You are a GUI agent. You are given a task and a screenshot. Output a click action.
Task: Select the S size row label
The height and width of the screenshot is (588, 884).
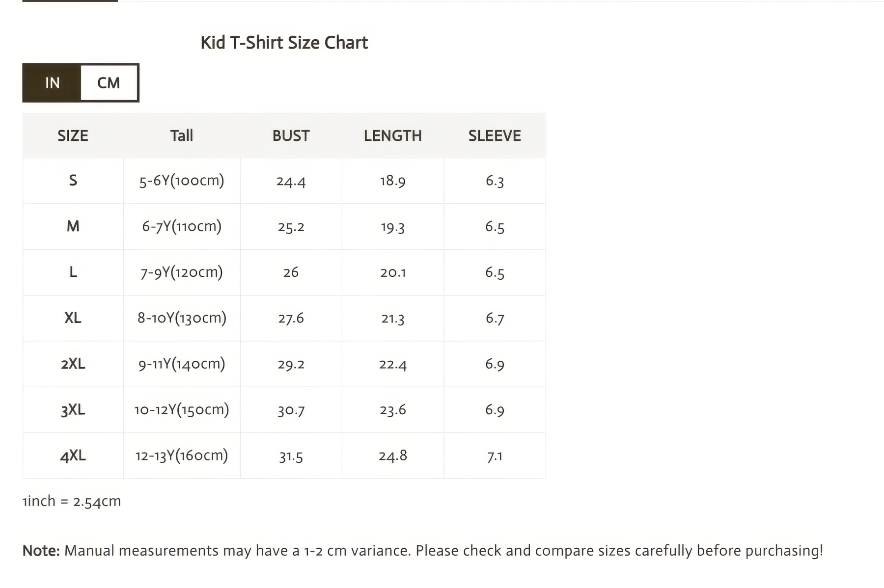click(x=73, y=181)
